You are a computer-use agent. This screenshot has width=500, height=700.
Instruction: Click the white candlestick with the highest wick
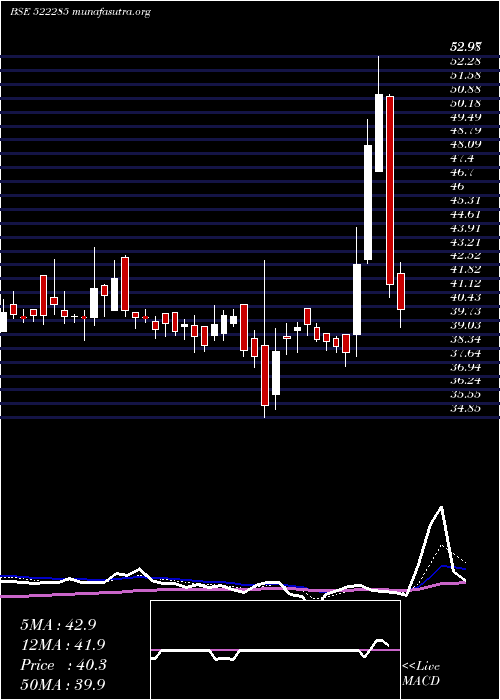(379, 133)
